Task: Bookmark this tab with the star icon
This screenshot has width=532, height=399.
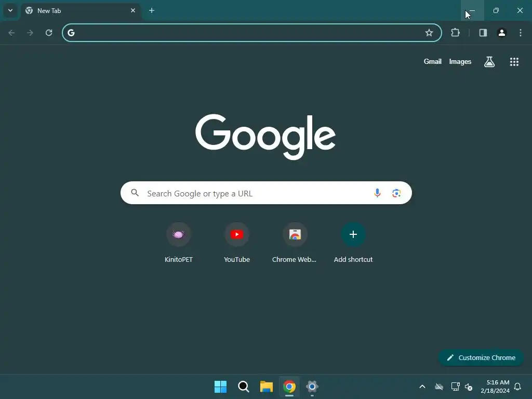Action: tap(429, 33)
